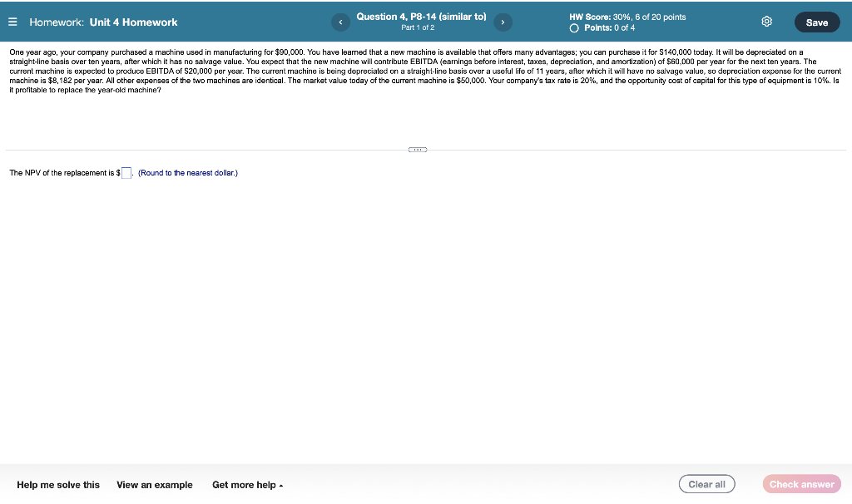Go back using the previous question chevron
This screenshot has width=852, height=504.
pos(340,22)
